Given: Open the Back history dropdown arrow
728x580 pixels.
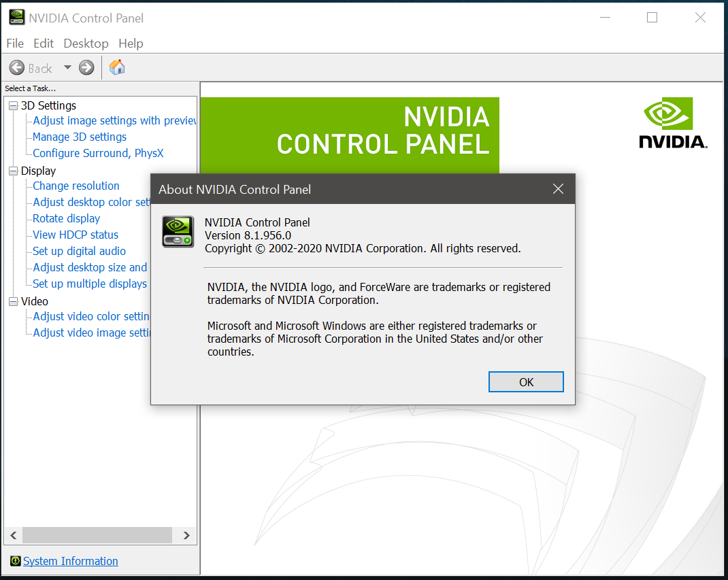Looking at the screenshot, I should [68, 67].
